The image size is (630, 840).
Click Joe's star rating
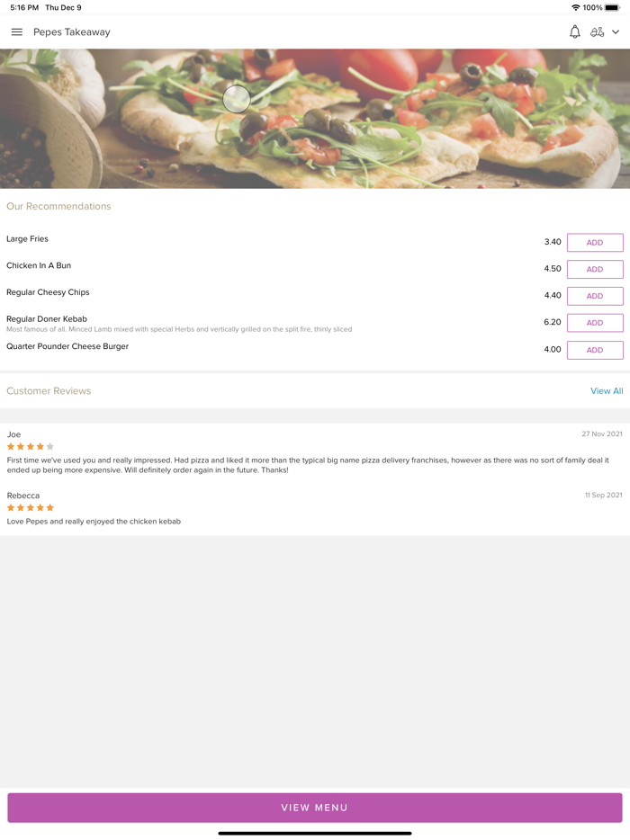click(31, 447)
